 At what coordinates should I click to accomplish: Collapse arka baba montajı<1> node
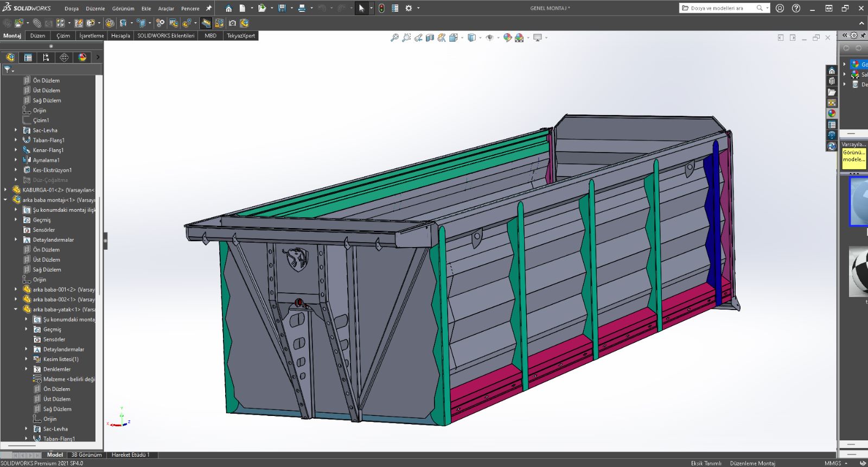click(5, 200)
